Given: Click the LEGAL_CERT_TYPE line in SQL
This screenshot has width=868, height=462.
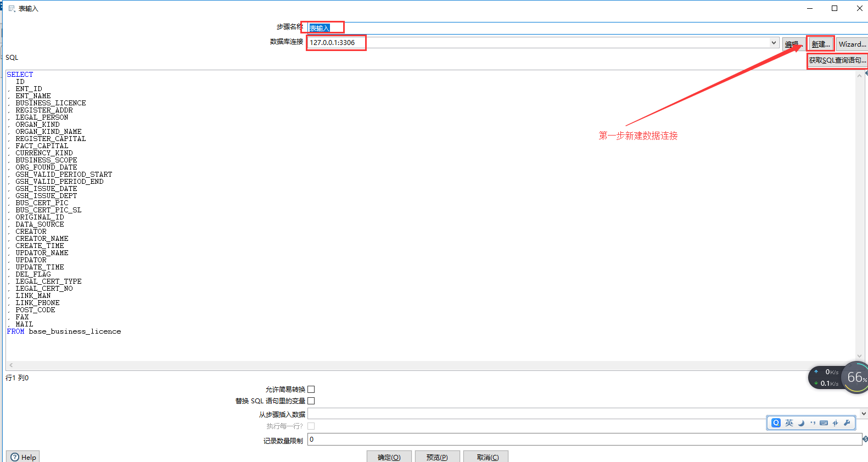Looking at the screenshot, I should [x=48, y=281].
